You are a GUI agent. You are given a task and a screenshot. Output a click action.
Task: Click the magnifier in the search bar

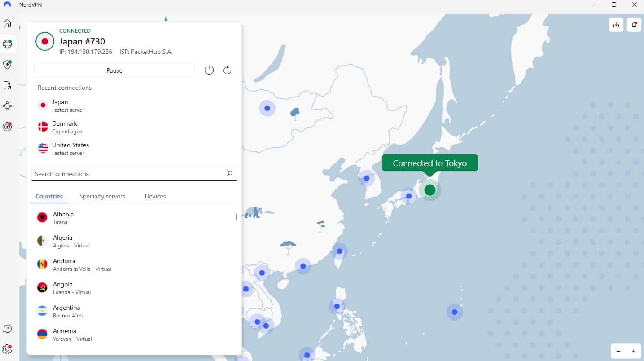[x=229, y=173]
